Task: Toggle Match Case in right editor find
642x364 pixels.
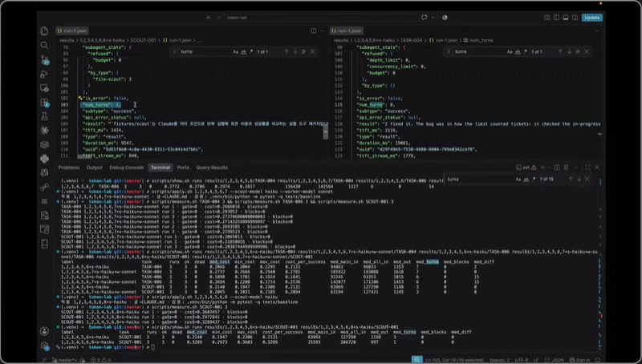Action: (x=510, y=51)
